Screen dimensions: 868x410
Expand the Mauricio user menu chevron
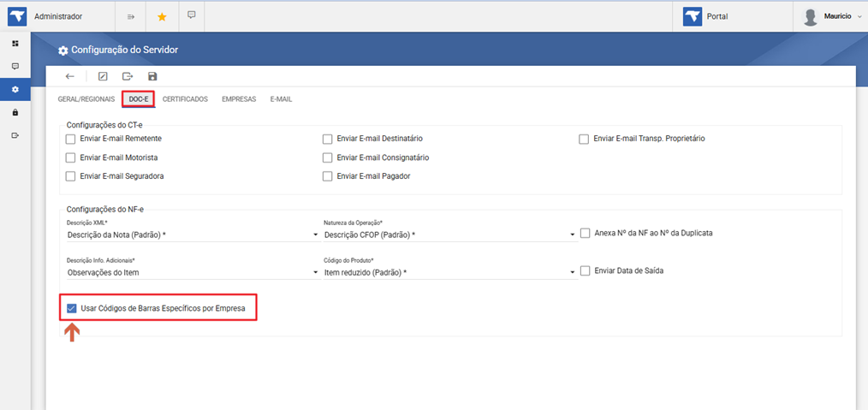859,17
